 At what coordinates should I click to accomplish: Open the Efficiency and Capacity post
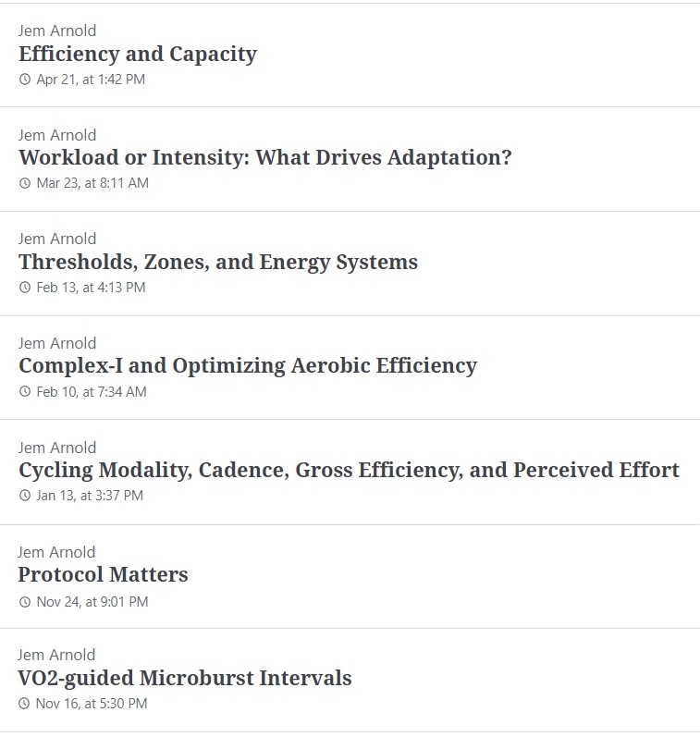(x=138, y=54)
